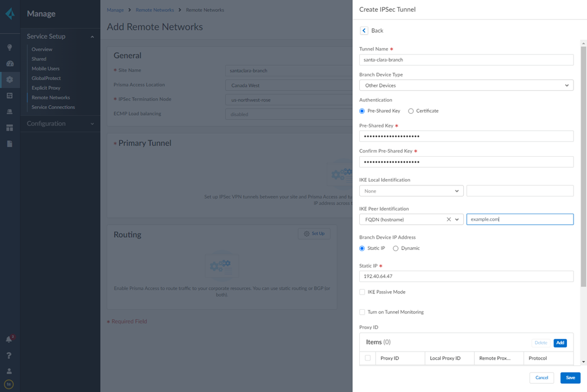
Task: Select the Certificate authentication option
Action: pos(411,111)
